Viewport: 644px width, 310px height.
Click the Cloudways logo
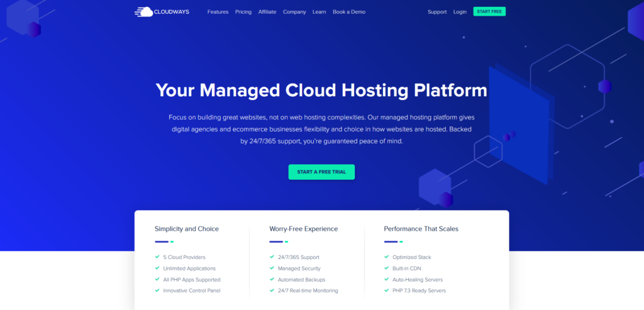coord(162,12)
